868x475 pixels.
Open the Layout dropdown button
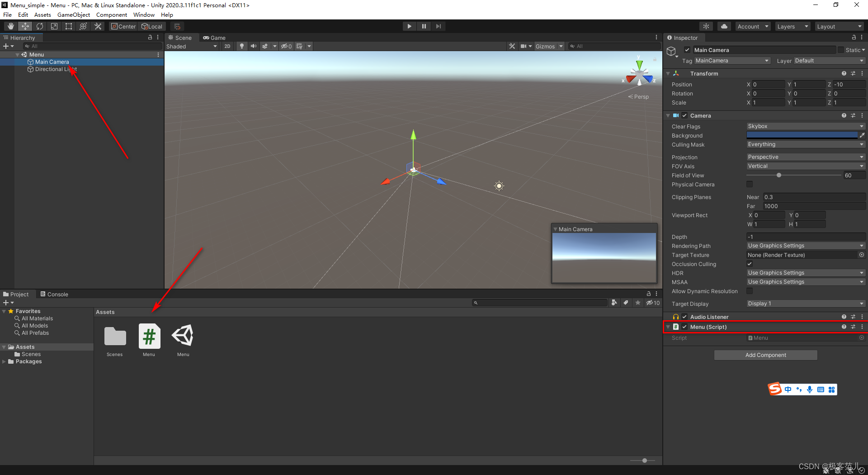840,26
